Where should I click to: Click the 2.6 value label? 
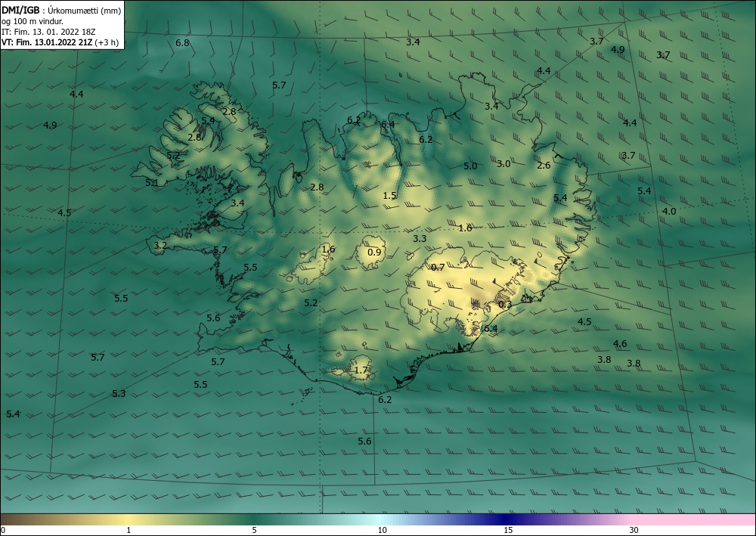click(x=544, y=166)
